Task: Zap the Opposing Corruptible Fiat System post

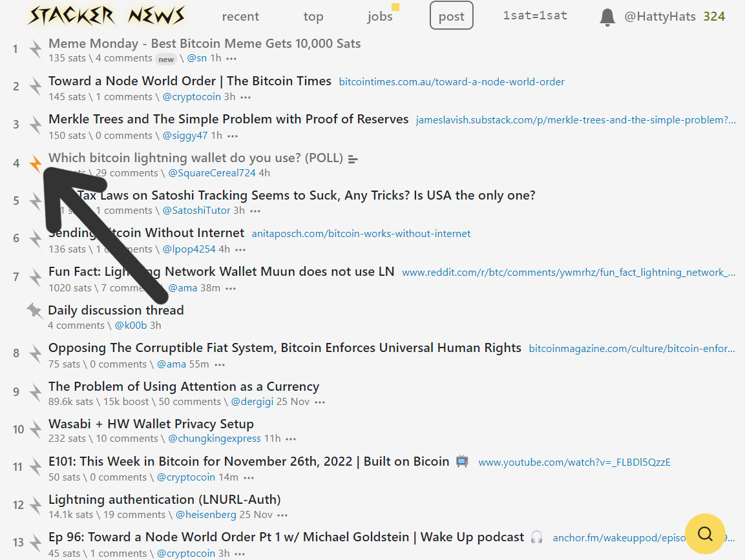Action: pos(36,353)
